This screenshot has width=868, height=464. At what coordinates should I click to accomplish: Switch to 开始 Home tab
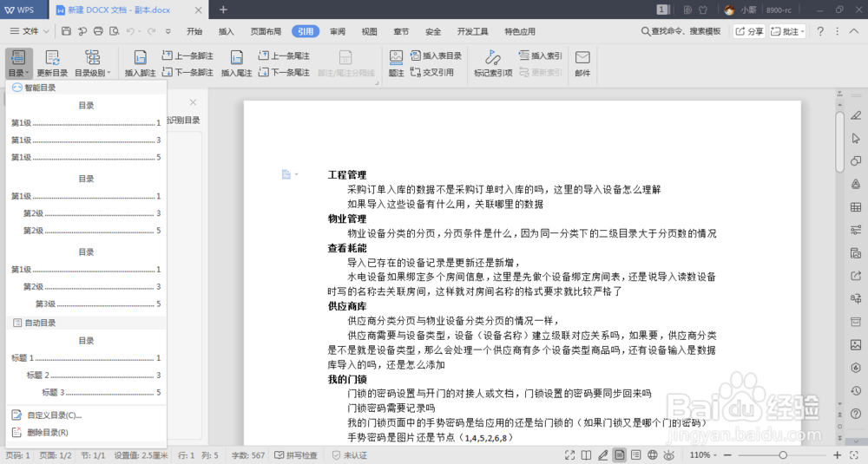[x=194, y=31]
